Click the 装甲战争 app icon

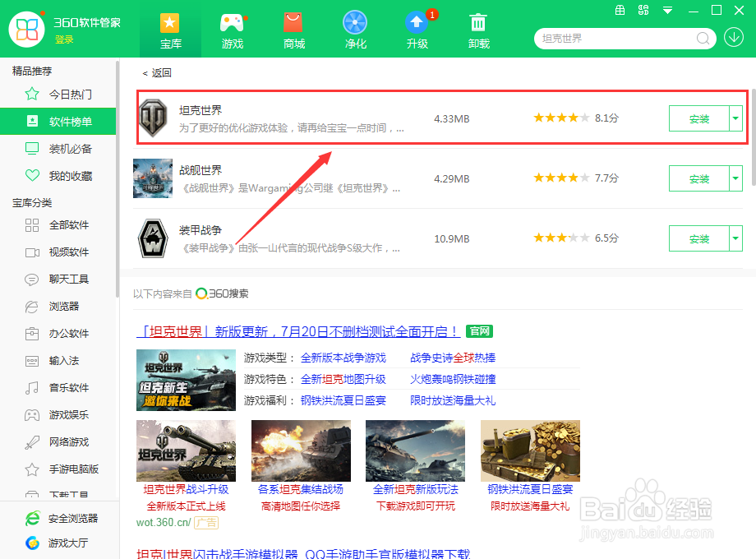[x=153, y=238]
